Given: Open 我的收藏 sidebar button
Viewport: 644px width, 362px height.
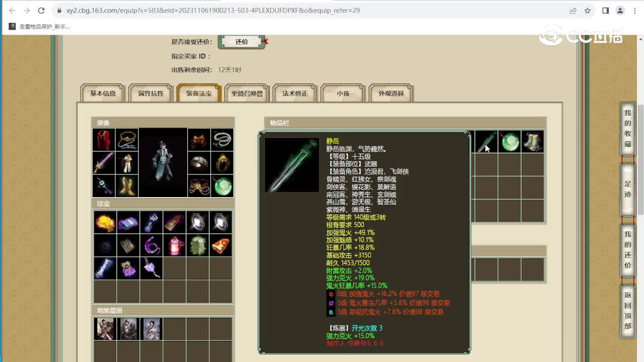Looking at the screenshot, I should [x=627, y=129].
